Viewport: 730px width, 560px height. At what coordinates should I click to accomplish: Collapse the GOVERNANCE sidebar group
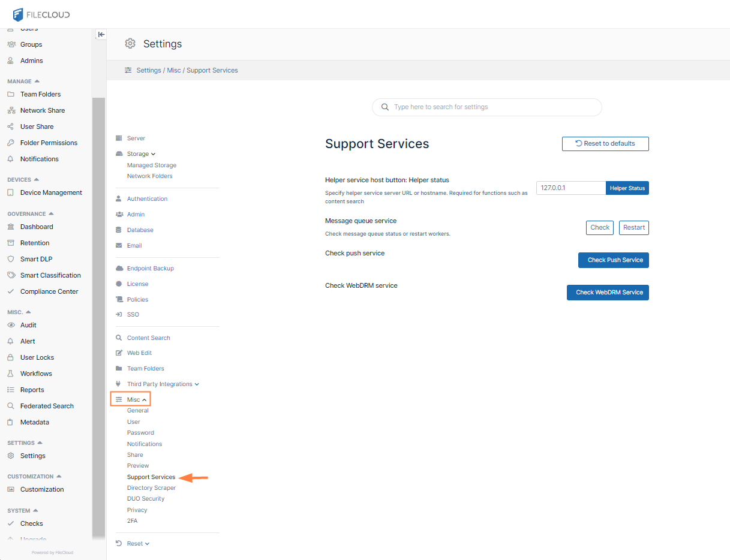51,214
